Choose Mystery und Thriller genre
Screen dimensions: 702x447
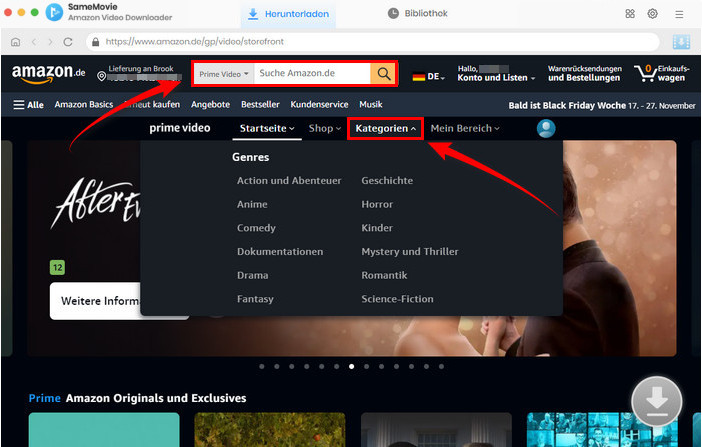(x=409, y=252)
